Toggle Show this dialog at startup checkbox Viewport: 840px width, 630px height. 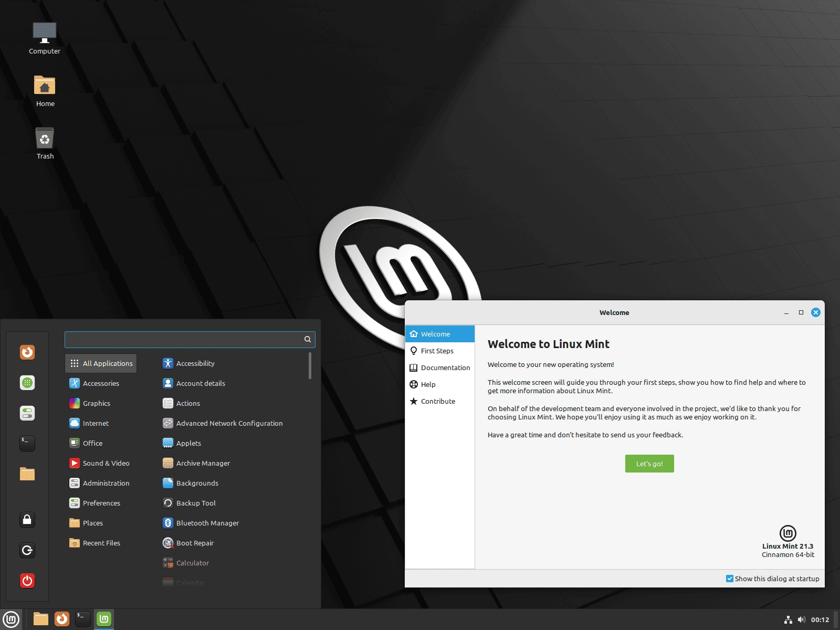(730, 579)
